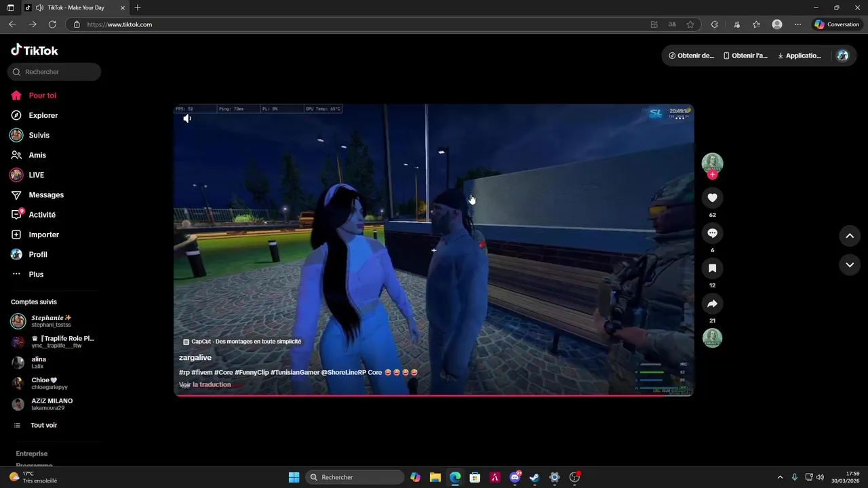Open the @ShoreLineRP Core mention
The image size is (868, 488).
pos(351,373)
